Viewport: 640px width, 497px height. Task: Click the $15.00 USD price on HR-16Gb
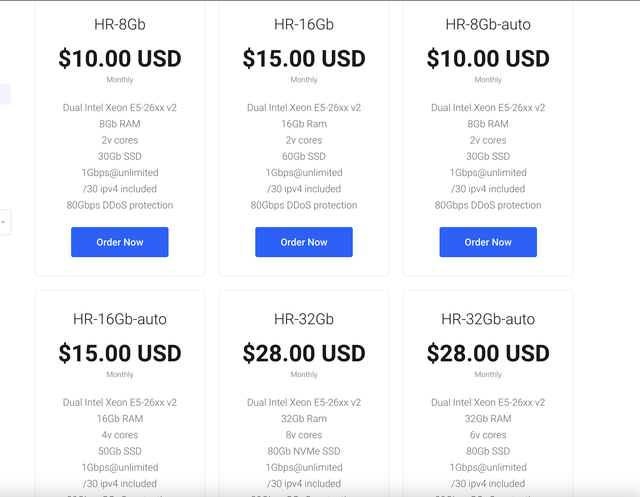(x=303, y=58)
